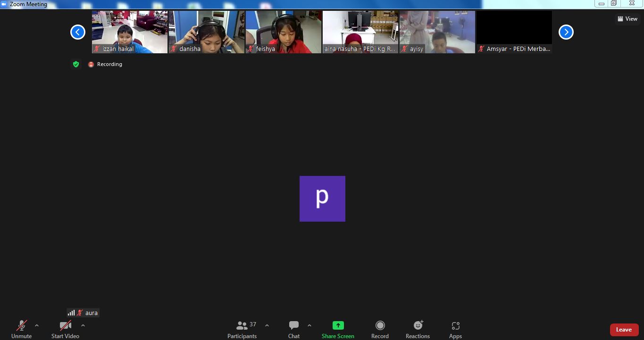Click the Zoom Meeting title bar icon

pyautogui.click(x=4, y=4)
